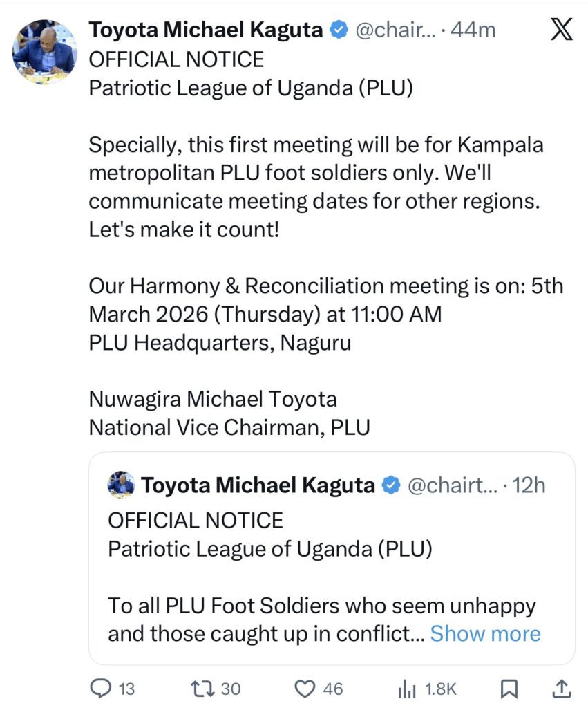Click the reply speech bubble icon
Screen dimensions: 588x708
coord(102,688)
